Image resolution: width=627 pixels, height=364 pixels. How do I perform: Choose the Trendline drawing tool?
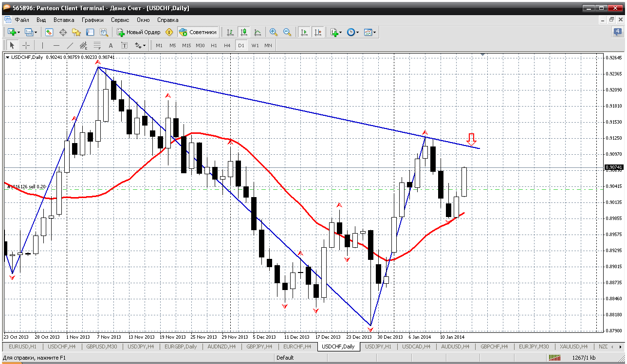coord(70,45)
